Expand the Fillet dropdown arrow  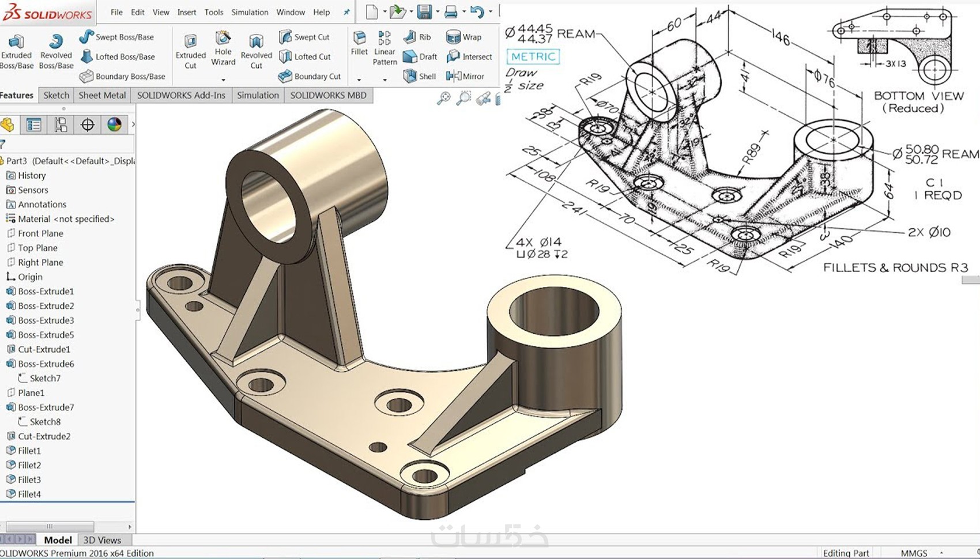(x=359, y=80)
